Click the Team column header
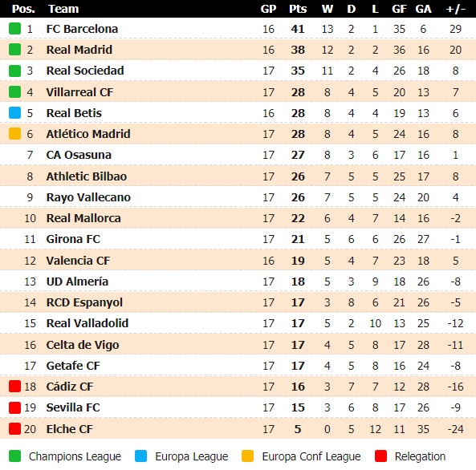Image resolution: width=476 pixels, height=470 pixels. 63,9
